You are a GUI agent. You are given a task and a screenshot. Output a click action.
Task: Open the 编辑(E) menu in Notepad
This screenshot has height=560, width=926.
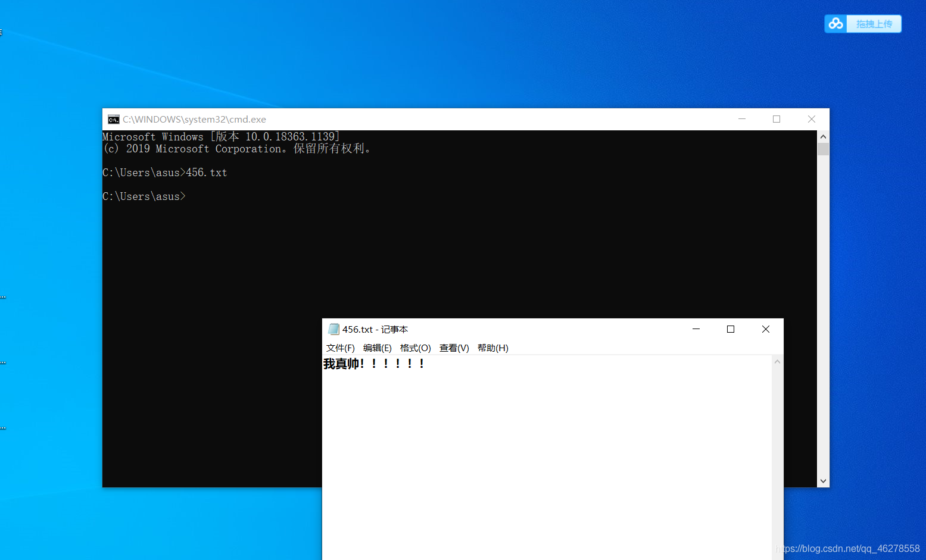378,348
